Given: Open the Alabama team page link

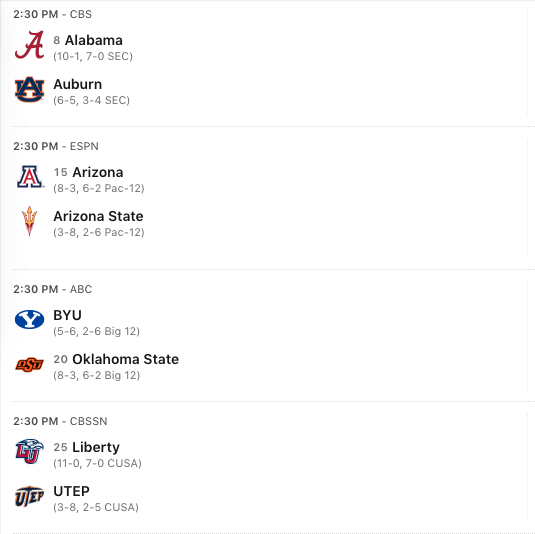Looking at the screenshot, I should (x=93, y=40).
